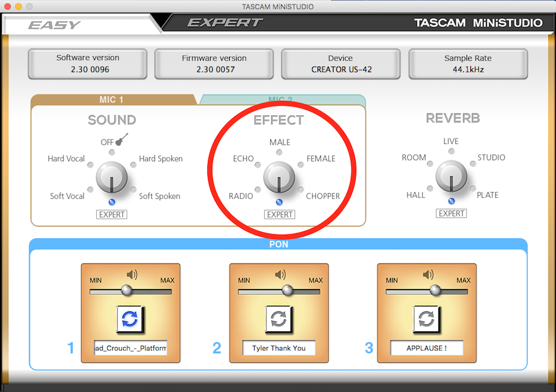
Task: Click the PON 1 sound file name field
Action: coord(131,348)
